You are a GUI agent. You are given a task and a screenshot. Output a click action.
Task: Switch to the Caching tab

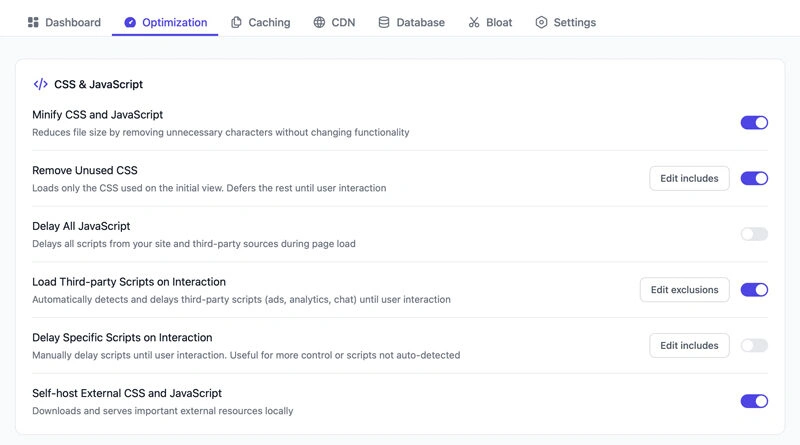(x=261, y=22)
